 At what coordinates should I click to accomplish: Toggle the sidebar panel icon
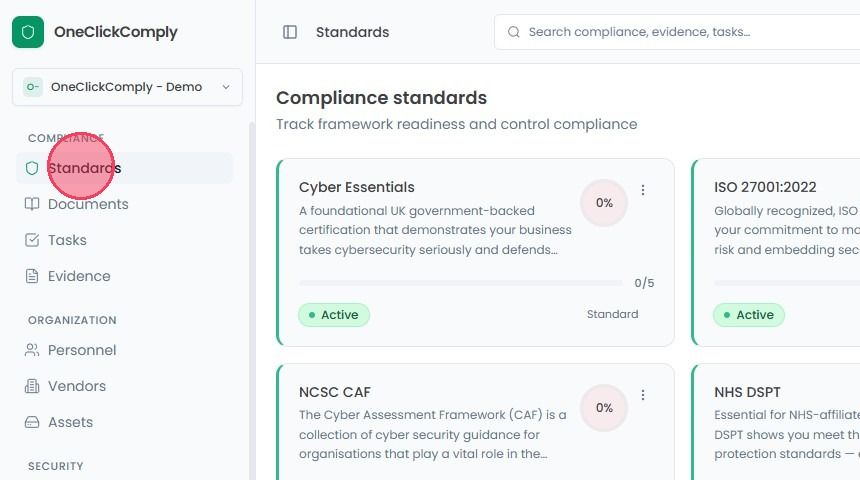click(290, 32)
